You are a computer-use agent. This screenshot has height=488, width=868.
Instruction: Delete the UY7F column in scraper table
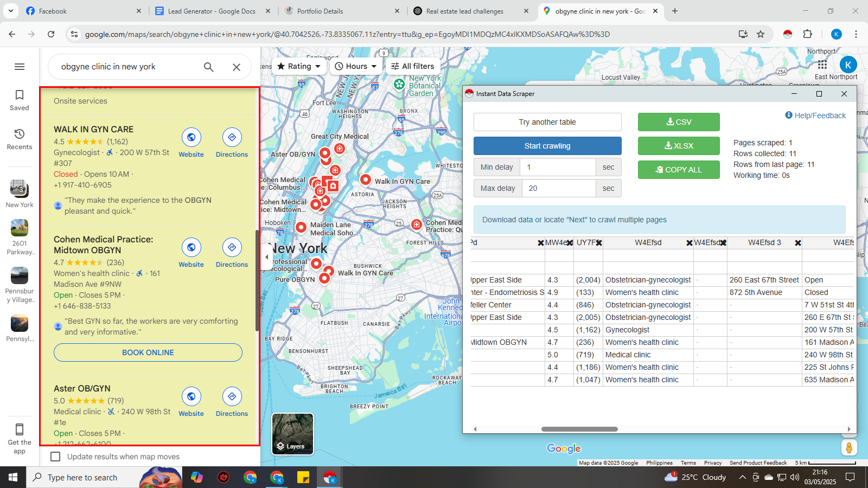[x=599, y=243]
